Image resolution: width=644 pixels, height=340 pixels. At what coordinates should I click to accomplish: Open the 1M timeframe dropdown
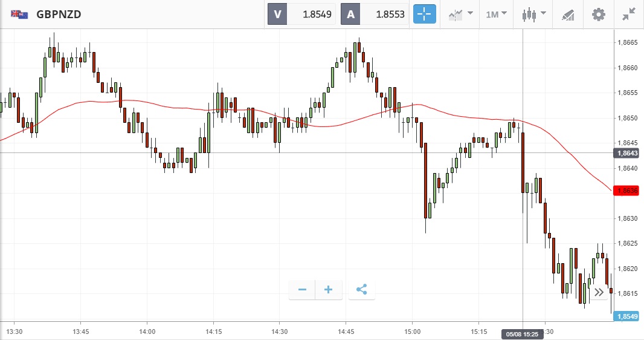click(496, 14)
